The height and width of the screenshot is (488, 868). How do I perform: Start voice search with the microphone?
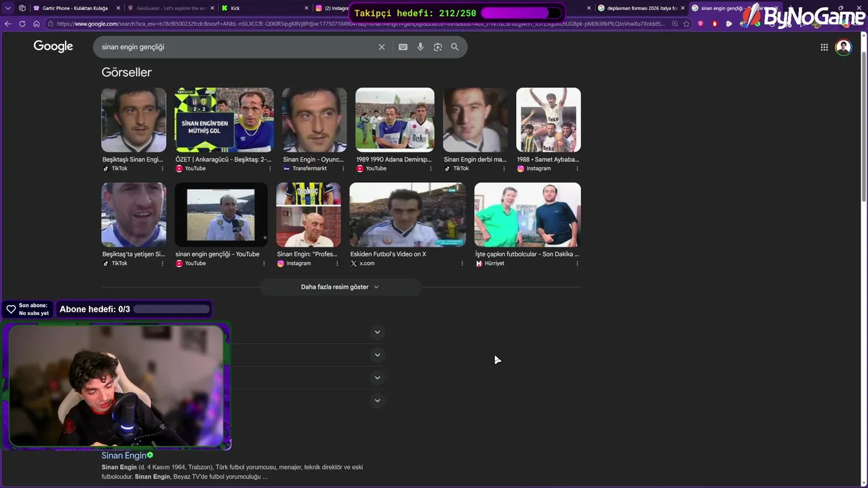(x=420, y=47)
